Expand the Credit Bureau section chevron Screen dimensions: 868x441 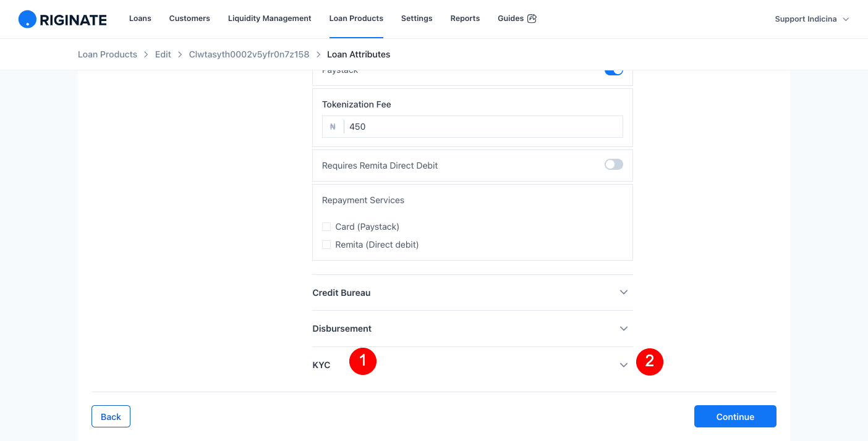click(624, 292)
